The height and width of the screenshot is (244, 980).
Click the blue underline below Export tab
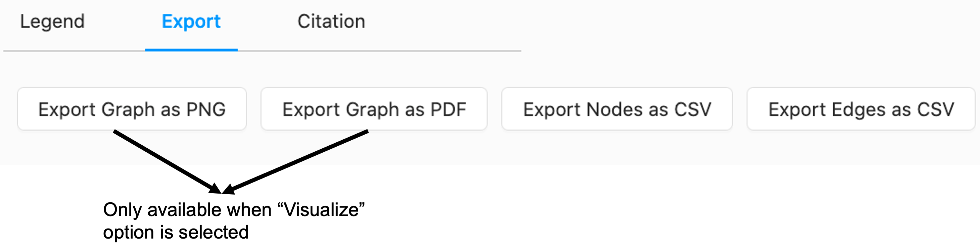pos(191,50)
